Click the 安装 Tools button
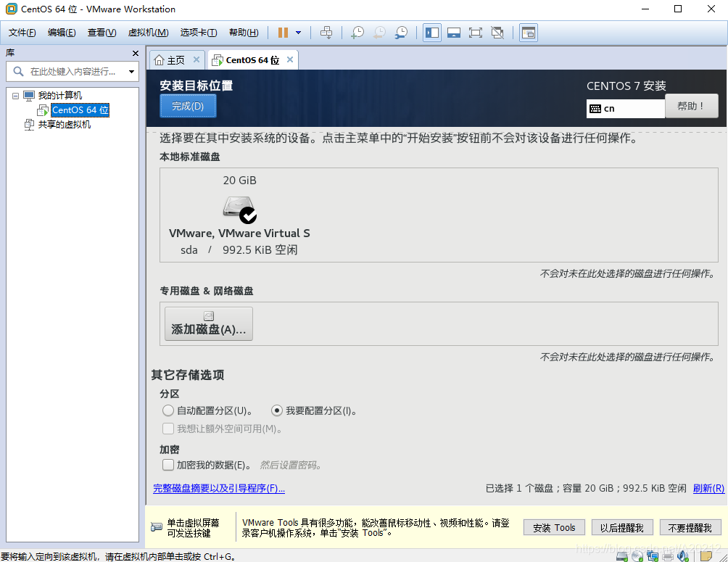Viewport: 728px width, 562px height. pyautogui.click(x=554, y=528)
